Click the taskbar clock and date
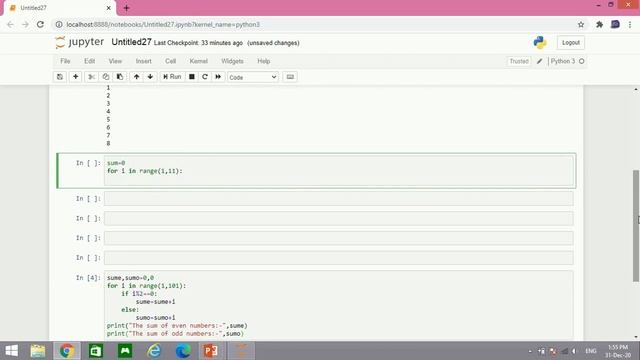Viewport: 640px width, 360px height. [x=618, y=351]
